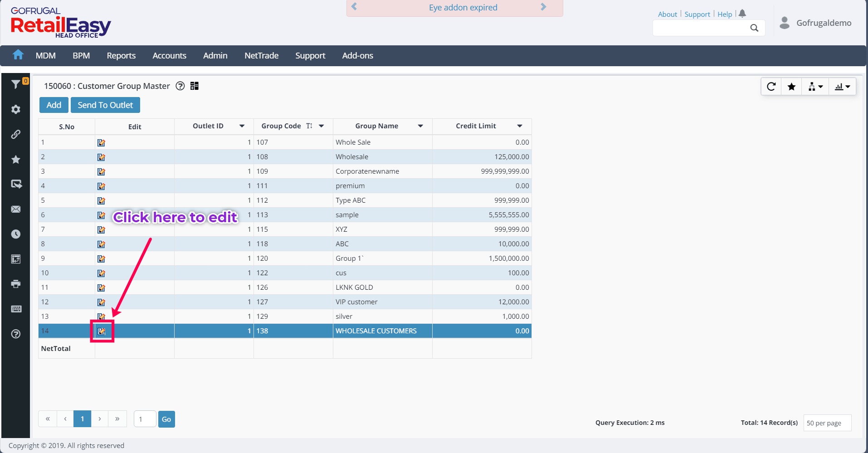Show previous notification banner arrow

(x=354, y=7)
